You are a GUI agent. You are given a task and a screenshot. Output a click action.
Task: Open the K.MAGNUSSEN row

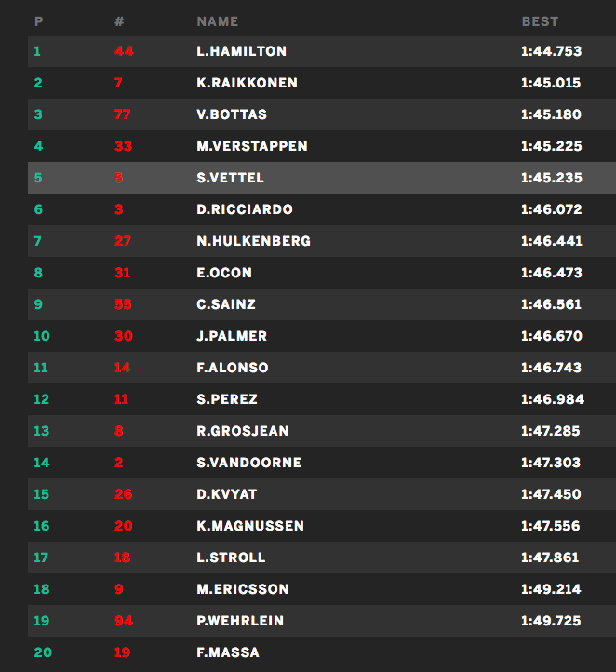(249, 526)
